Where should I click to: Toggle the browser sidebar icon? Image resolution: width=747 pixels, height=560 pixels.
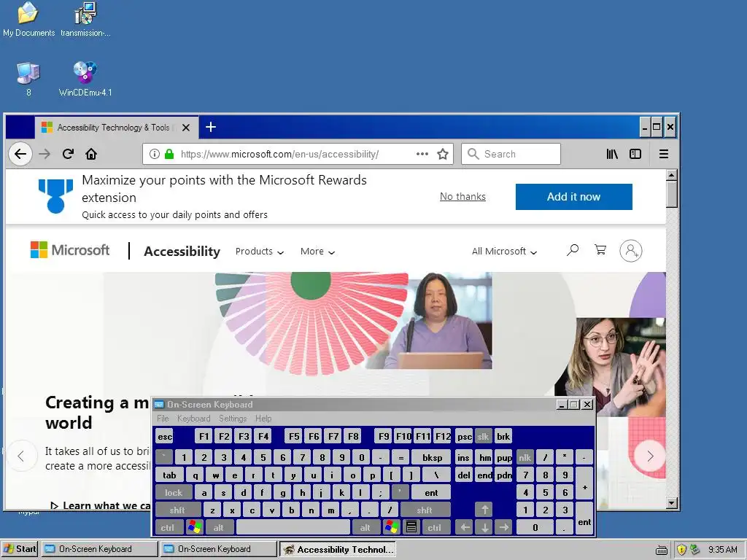point(635,154)
